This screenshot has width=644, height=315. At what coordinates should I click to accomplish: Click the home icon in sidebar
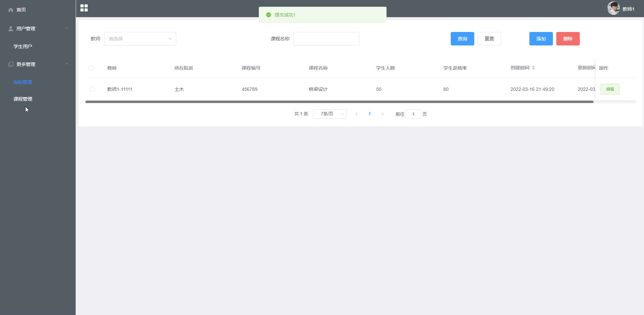[x=11, y=10]
